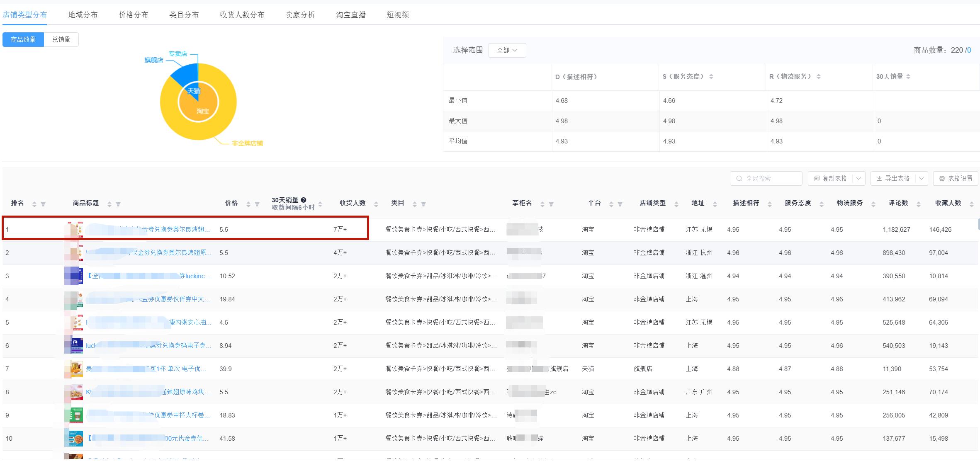
Task: Expand the 复制表格 dropdown chevron
Action: (858, 178)
